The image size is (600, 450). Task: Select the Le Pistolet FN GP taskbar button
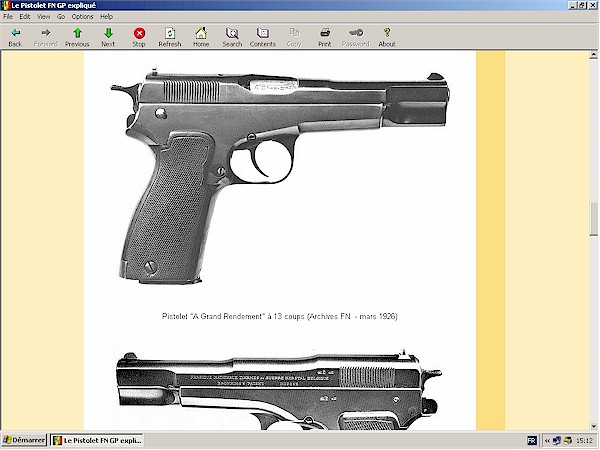tap(97, 440)
